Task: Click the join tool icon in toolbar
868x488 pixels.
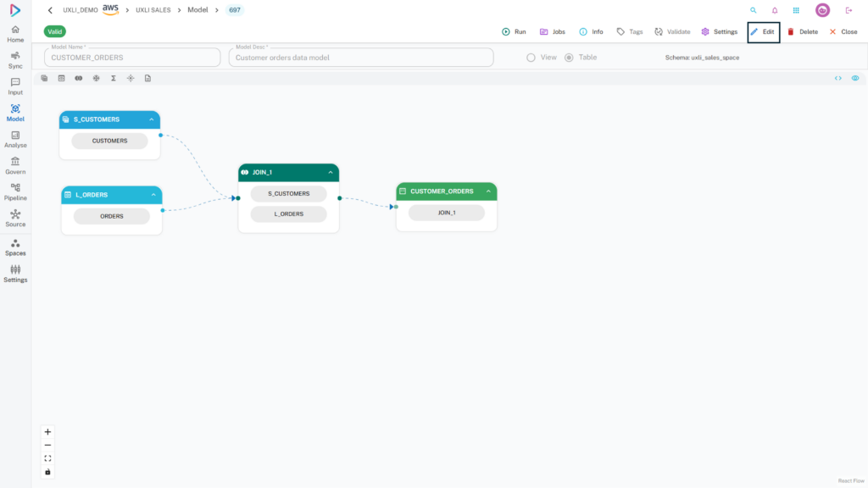Action: 79,78
